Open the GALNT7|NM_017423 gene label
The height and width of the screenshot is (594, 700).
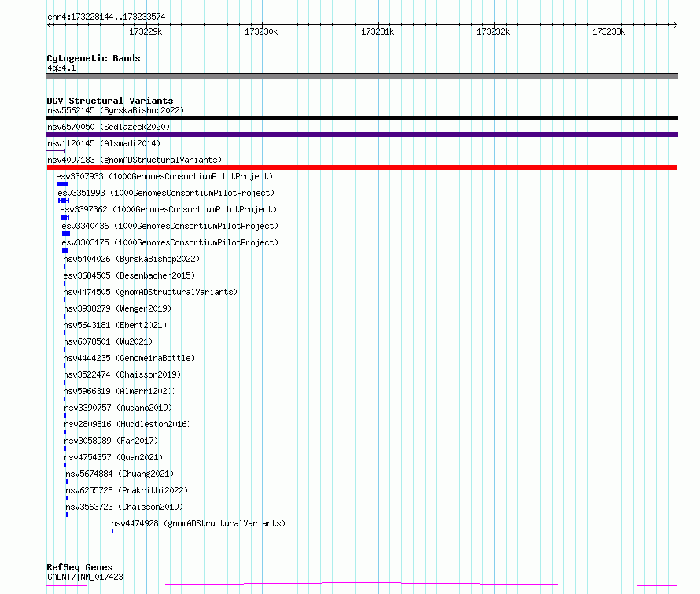pos(85,577)
